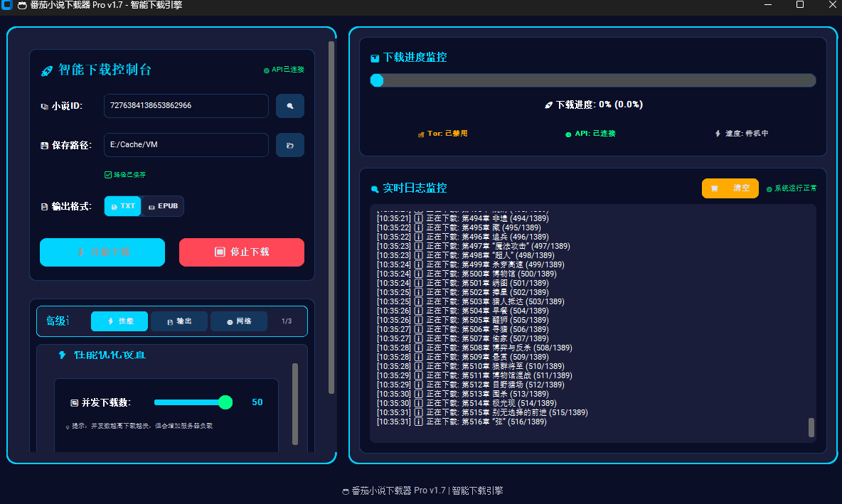Switch output format to EPUB

163,206
